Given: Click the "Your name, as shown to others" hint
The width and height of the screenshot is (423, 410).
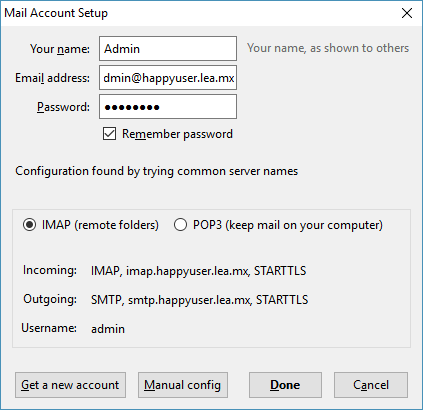Looking at the screenshot, I should tap(328, 48).
